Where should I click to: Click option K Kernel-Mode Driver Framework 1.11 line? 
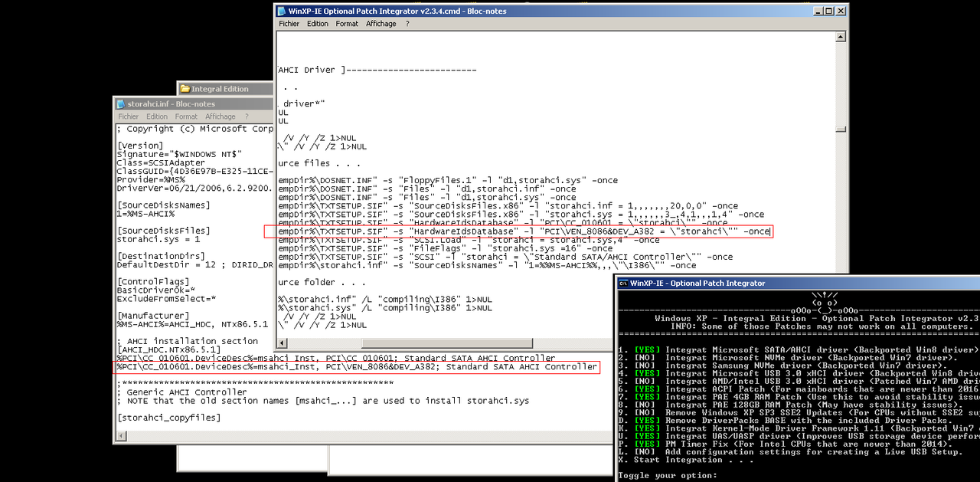pos(799,428)
